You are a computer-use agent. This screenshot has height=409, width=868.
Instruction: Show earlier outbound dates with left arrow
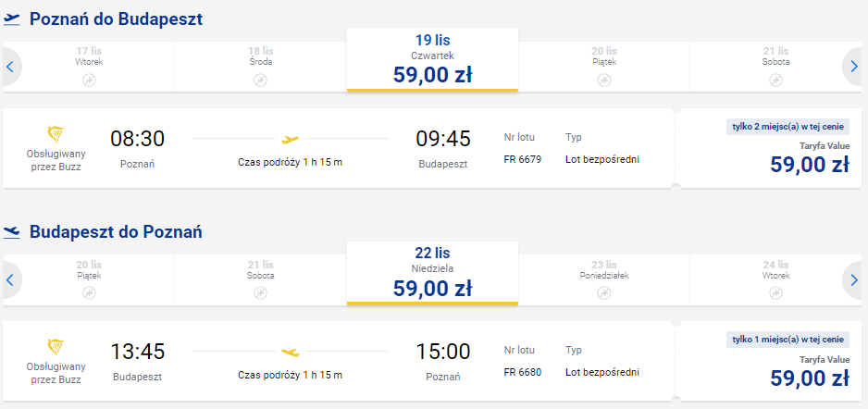point(9,67)
